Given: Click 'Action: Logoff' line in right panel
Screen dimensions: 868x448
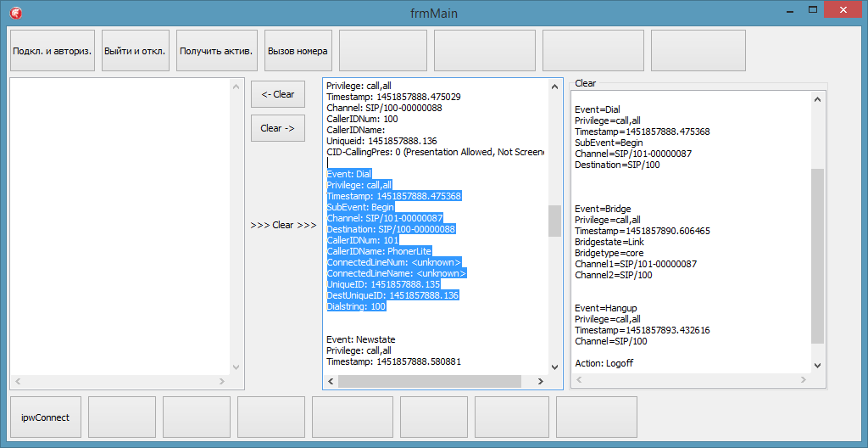Looking at the screenshot, I should pyautogui.click(x=604, y=363).
